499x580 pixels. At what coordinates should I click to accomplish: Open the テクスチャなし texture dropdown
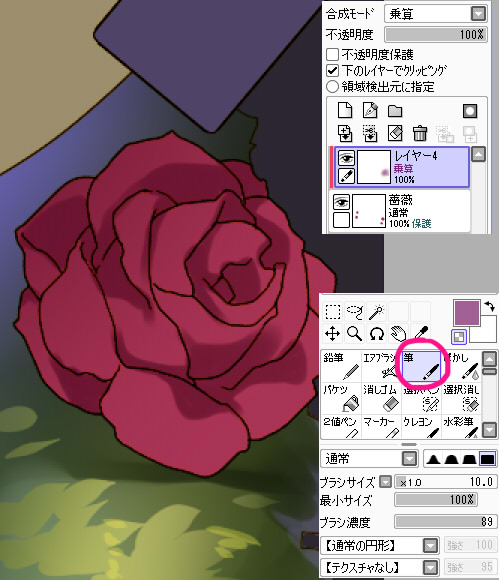tap(380, 567)
